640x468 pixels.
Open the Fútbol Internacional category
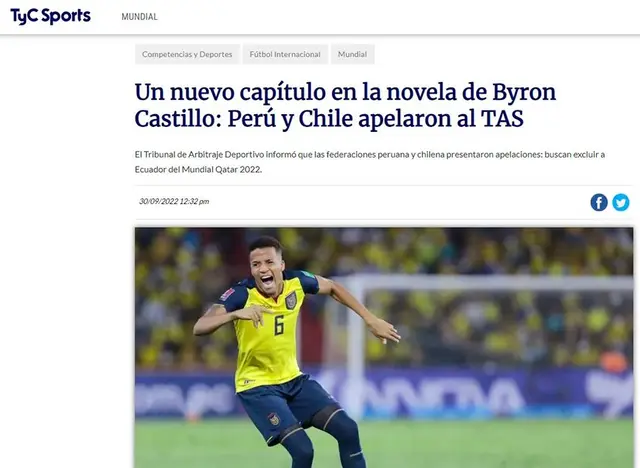(285, 54)
